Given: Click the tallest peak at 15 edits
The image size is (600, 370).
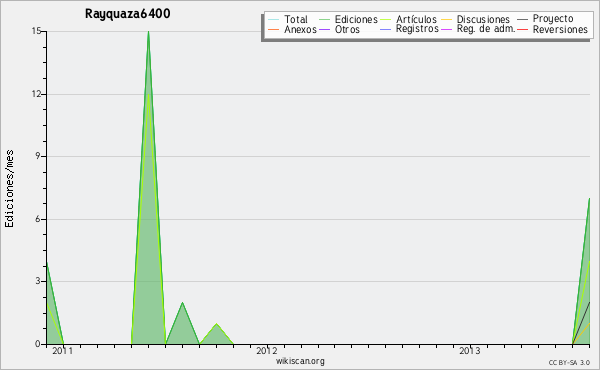Looking at the screenshot, I should [x=148, y=32].
